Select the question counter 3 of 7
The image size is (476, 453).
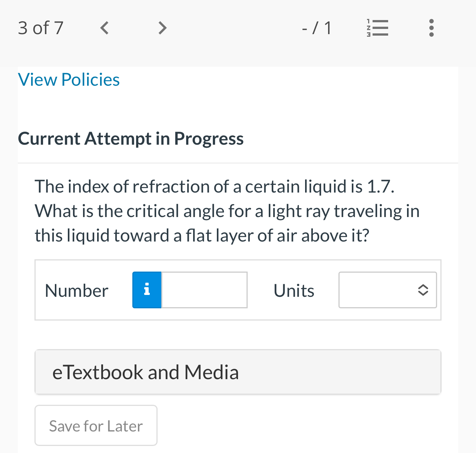40,28
